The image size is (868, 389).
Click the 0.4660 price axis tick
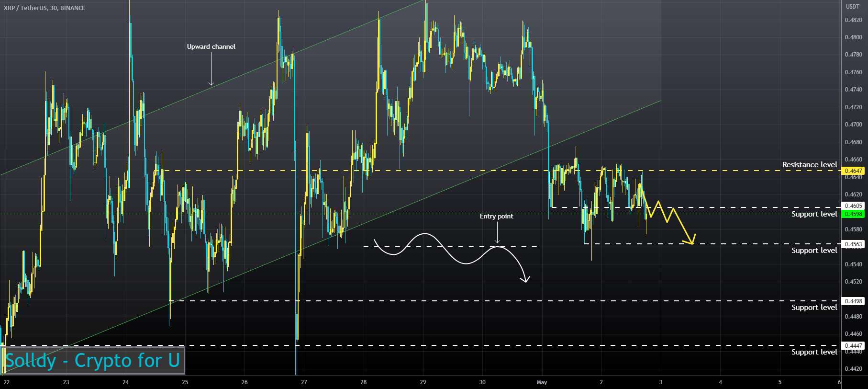[853, 160]
